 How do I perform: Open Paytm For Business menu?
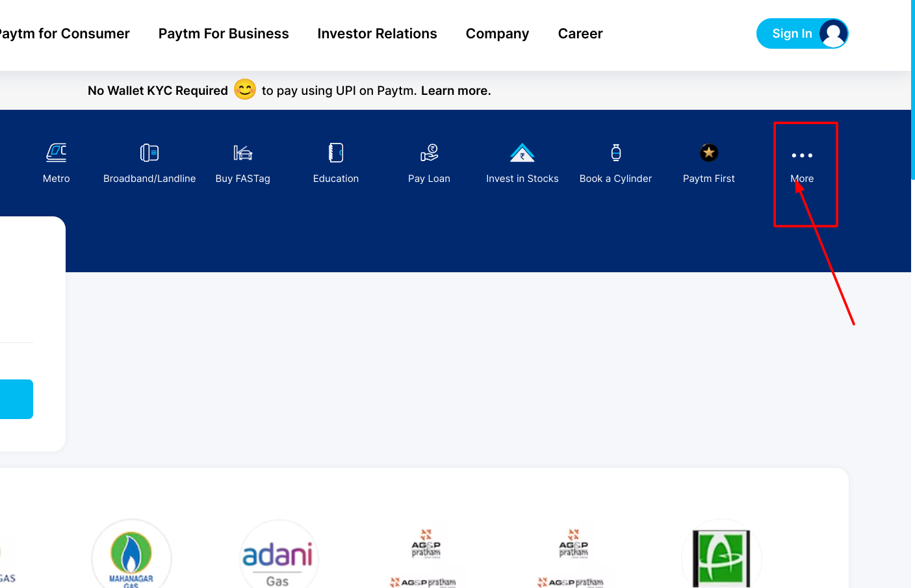point(224,34)
